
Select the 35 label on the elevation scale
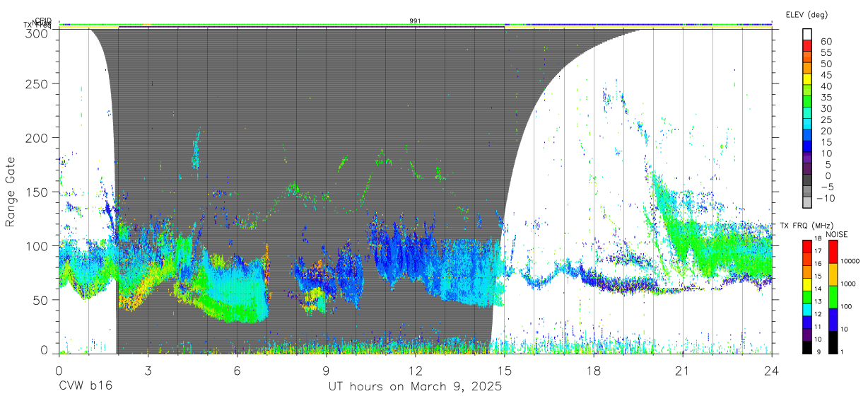825,97
